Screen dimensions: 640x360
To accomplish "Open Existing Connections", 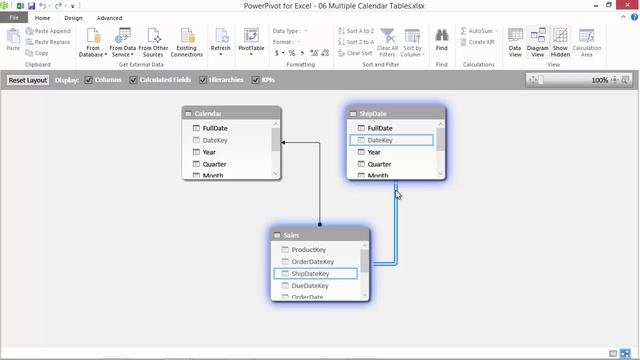I will coord(187,42).
